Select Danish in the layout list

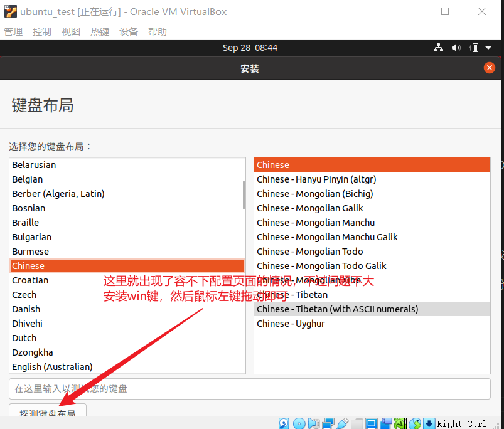coord(127,309)
